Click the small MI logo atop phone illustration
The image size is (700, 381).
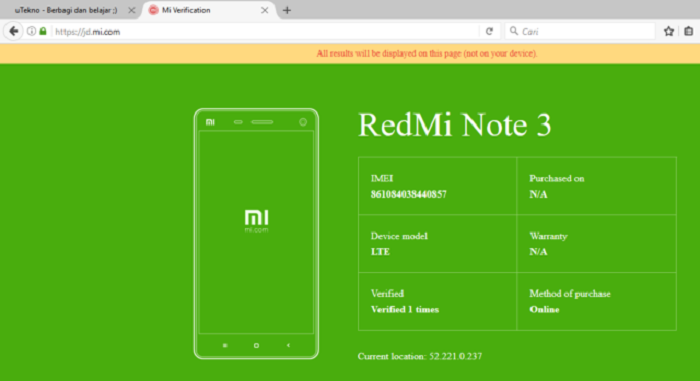coord(210,122)
